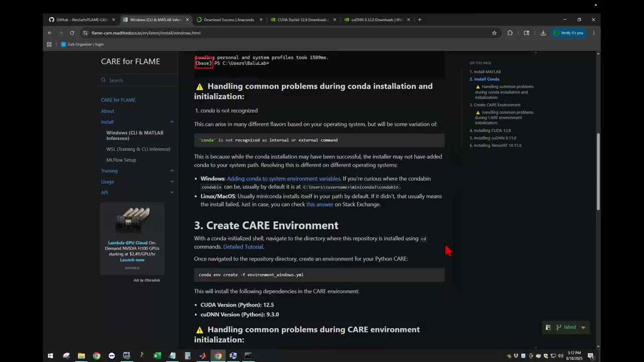Open Excel from the taskbar

[157, 356]
